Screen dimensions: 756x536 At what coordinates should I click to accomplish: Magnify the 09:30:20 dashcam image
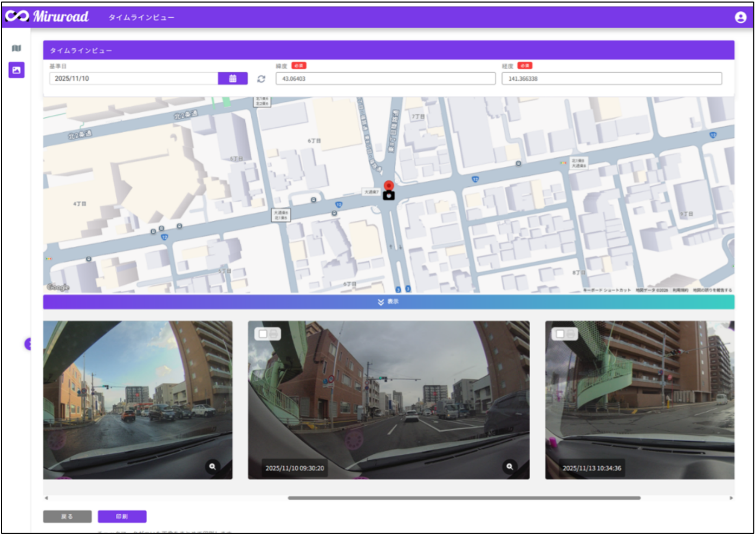click(x=510, y=466)
